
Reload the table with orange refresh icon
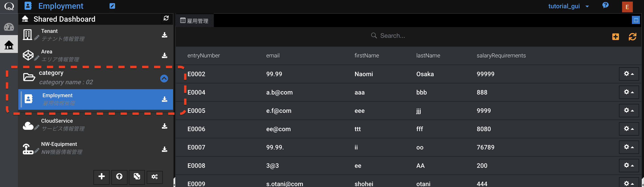632,37
